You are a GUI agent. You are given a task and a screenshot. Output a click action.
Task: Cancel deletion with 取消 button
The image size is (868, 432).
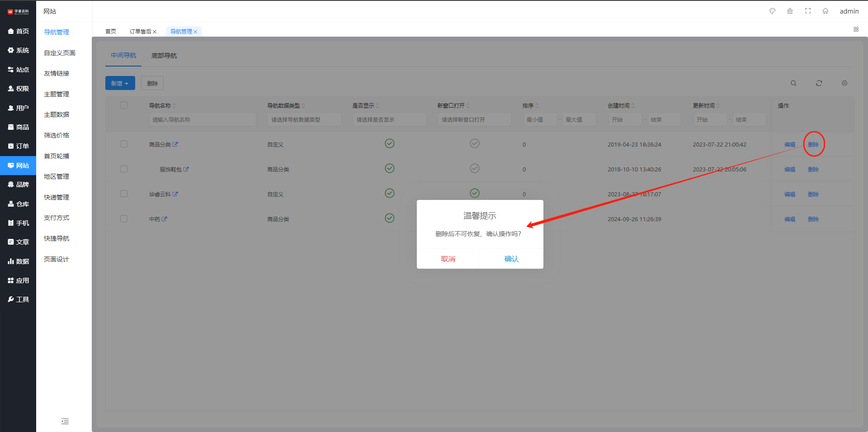[x=448, y=259]
